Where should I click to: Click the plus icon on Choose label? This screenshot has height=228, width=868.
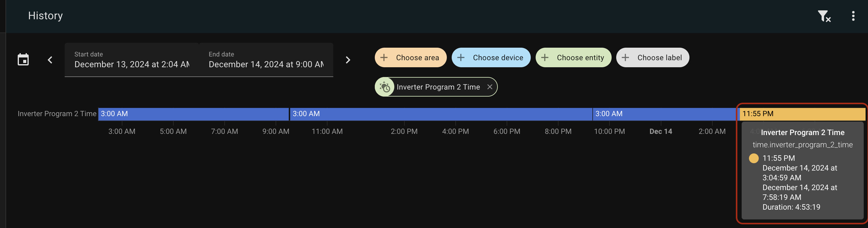[626, 57]
